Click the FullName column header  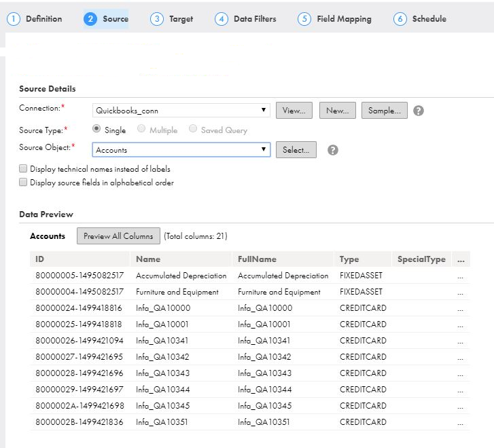click(283, 259)
